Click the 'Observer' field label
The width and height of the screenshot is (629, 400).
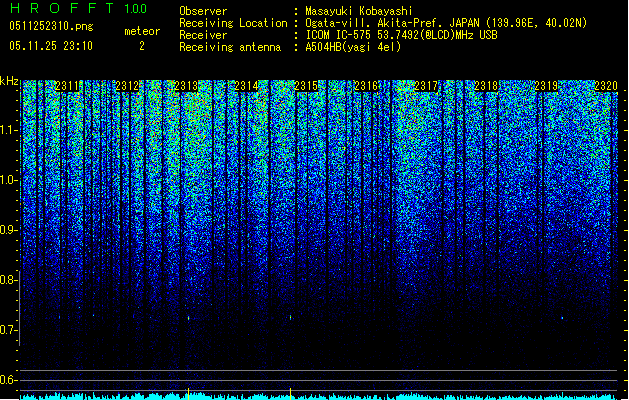point(203,11)
